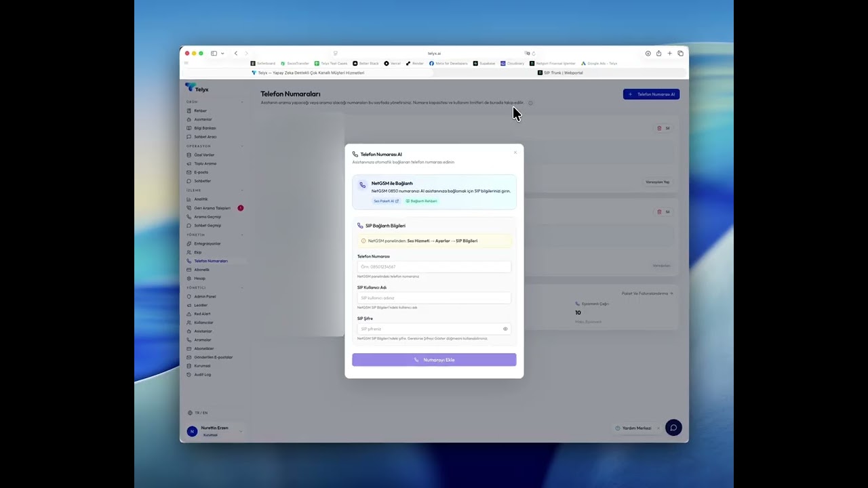Open Aramalar in the sidebar
868x488 pixels.
tap(203, 340)
